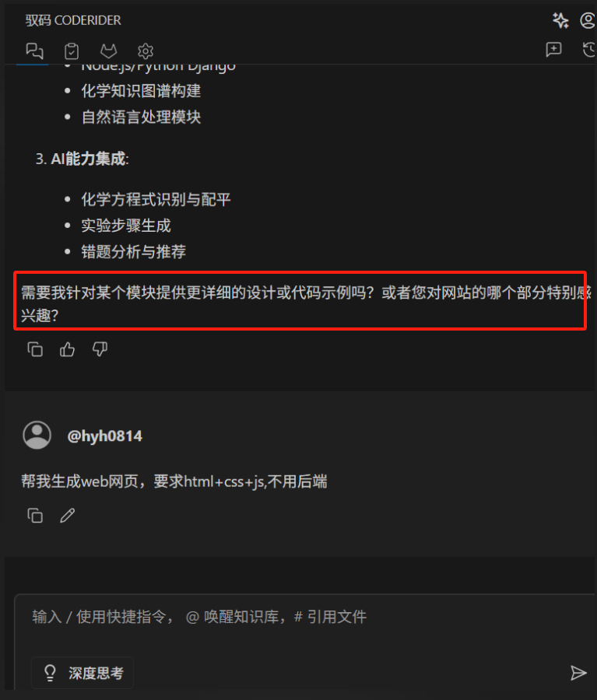Copy the @hyh0814 user message

pyautogui.click(x=35, y=515)
